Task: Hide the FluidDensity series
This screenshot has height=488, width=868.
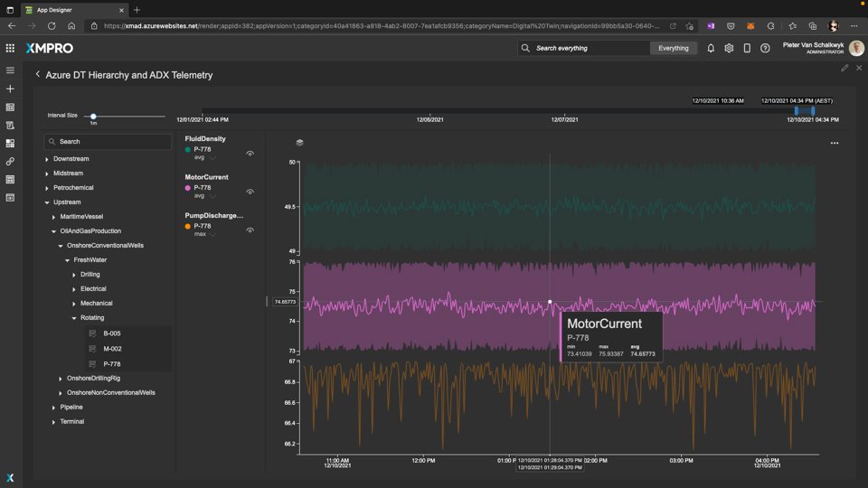Action: coord(250,154)
